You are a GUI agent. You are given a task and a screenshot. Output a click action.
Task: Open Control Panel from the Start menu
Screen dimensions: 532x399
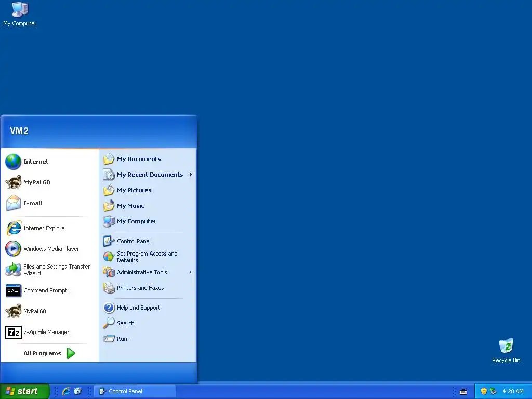pos(148,241)
